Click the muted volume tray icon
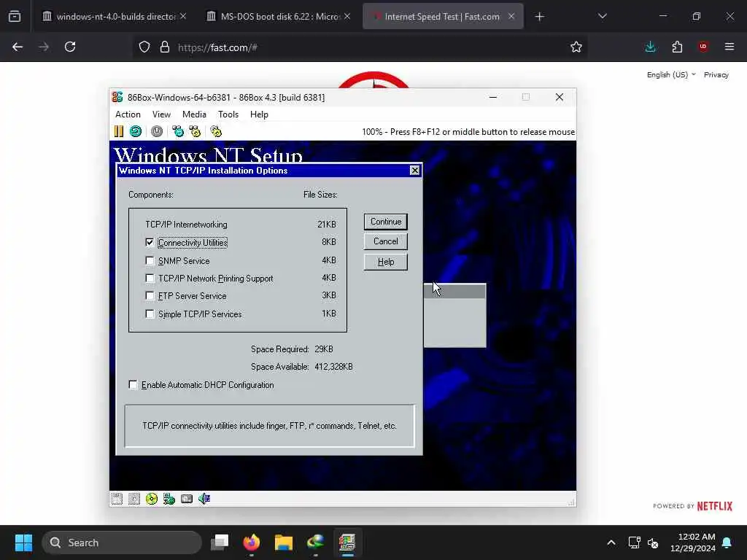 (x=653, y=542)
